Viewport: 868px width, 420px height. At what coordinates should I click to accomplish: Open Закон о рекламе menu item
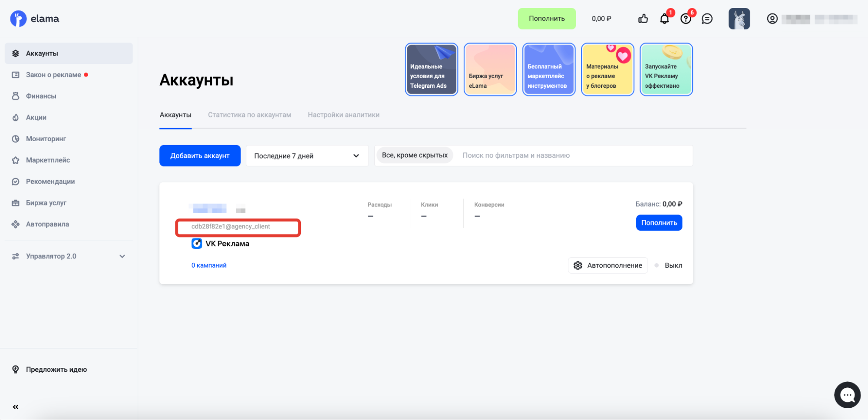[69, 75]
